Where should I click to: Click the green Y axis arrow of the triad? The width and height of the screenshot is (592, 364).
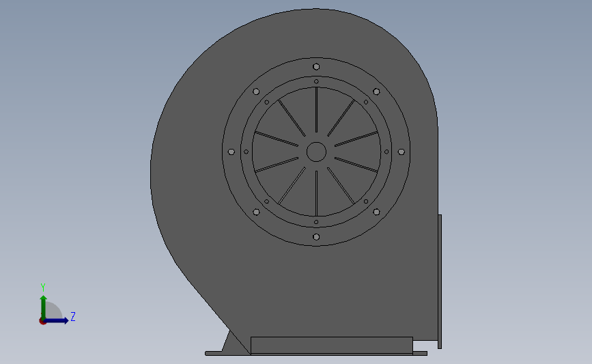[44, 306]
